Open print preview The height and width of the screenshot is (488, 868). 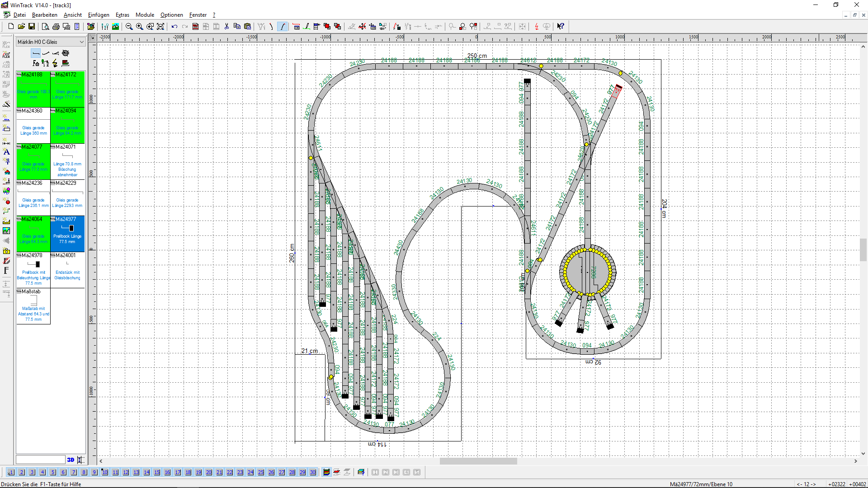coord(45,27)
